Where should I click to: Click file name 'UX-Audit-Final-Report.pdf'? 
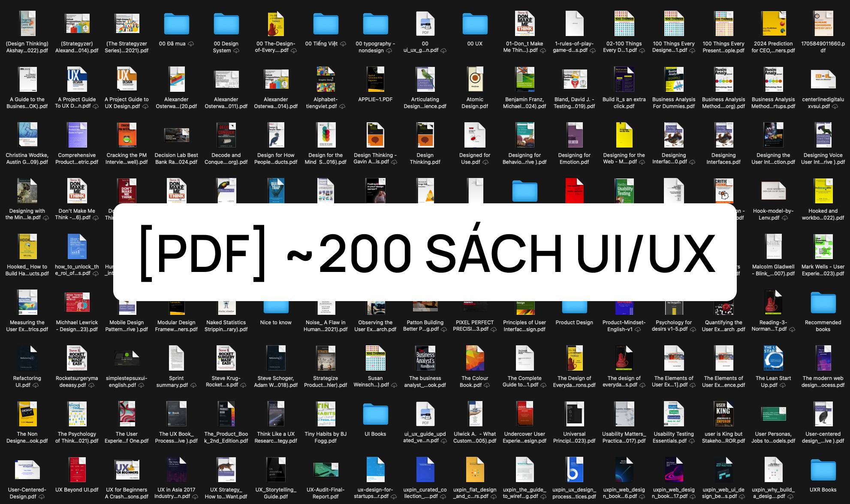point(326,493)
